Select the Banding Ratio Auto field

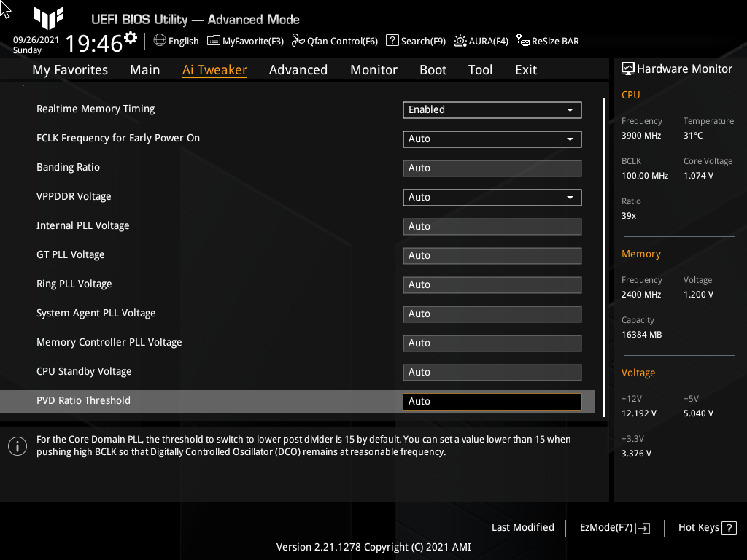pos(492,168)
